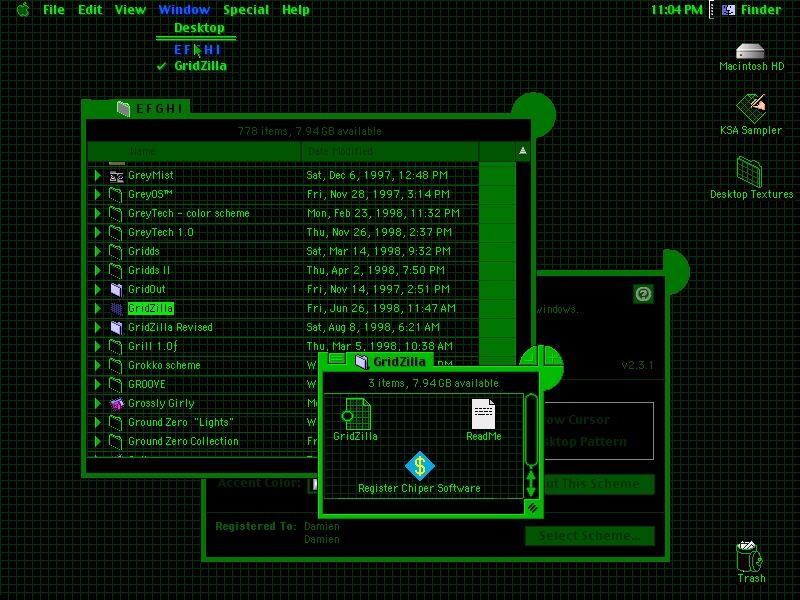Image resolution: width=800 pixels, height=600 pixels.
Task: Click the GreyOS™ folder icon
Action: click(x=116, y=195)
